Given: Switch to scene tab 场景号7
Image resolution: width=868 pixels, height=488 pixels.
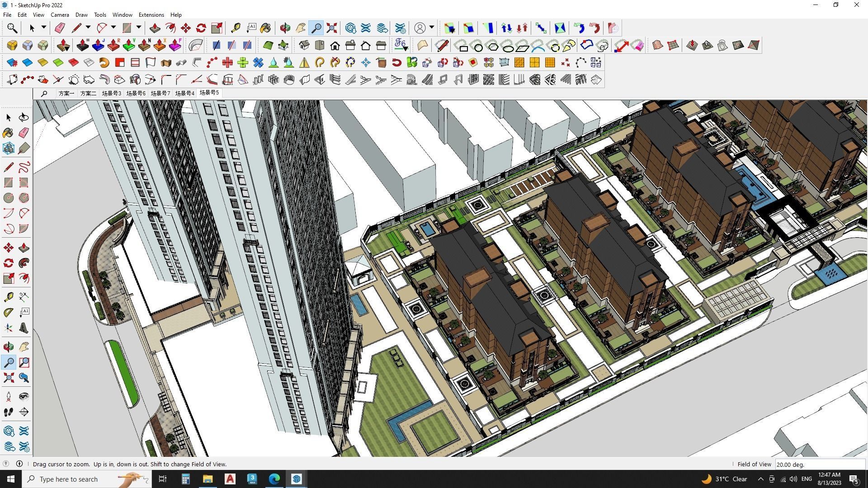Looking at the screenshot, I should pos(160,93).
